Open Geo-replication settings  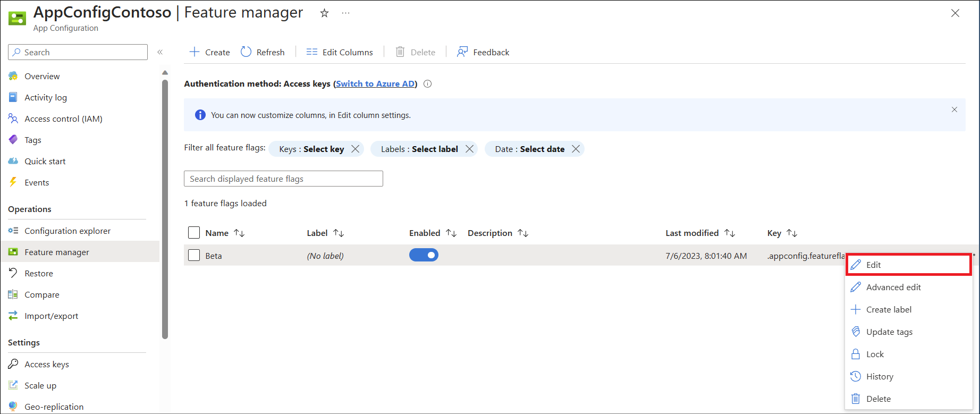point(54,407)
